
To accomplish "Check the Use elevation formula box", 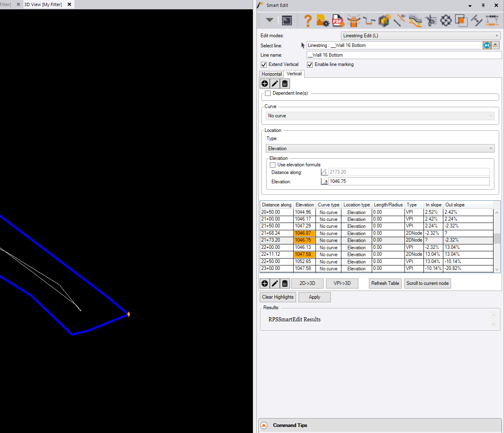I will click(273, 165).
